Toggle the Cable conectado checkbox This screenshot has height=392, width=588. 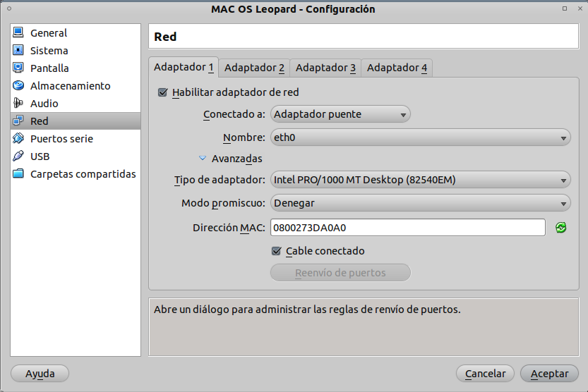pyautogui.click(x=276, y=251)
